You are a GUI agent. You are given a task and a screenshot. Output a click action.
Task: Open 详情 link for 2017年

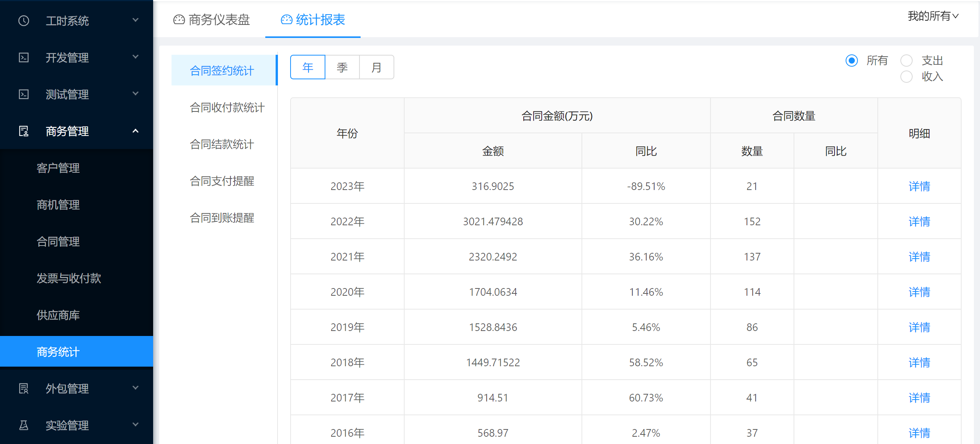coord(919,398)
